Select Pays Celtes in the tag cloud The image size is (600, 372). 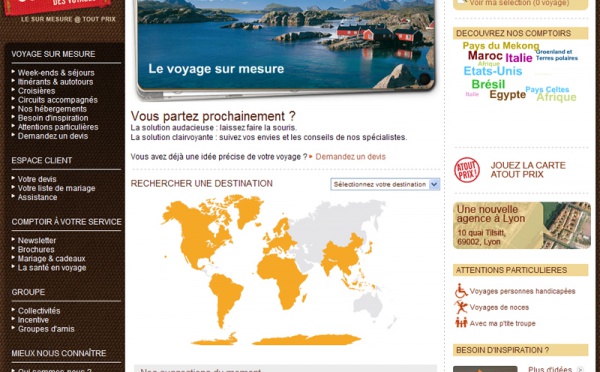point(547,89)
